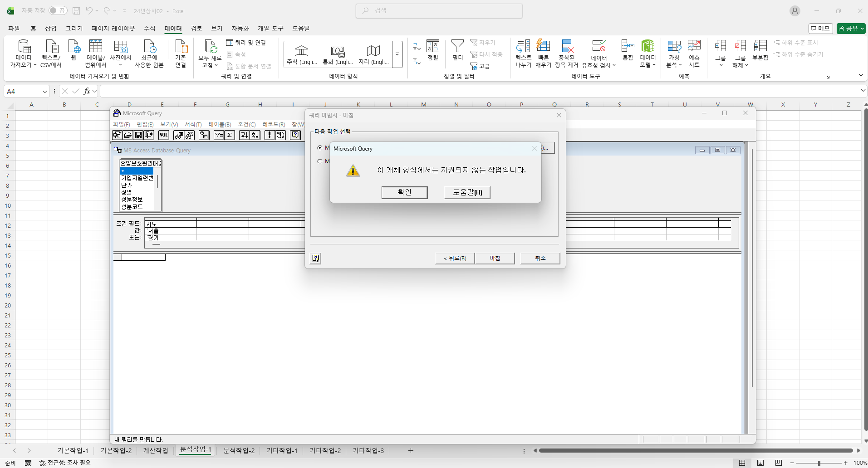Click the SQL button in Microsoft Query toolbar
Screen dimensions: 868x468
point(164,135)
